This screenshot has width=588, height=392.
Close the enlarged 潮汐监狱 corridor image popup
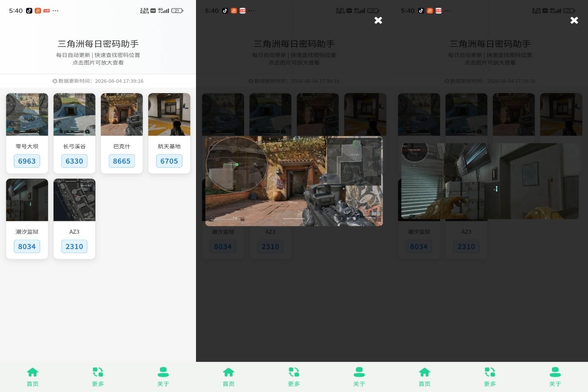[x=574, y=20]
